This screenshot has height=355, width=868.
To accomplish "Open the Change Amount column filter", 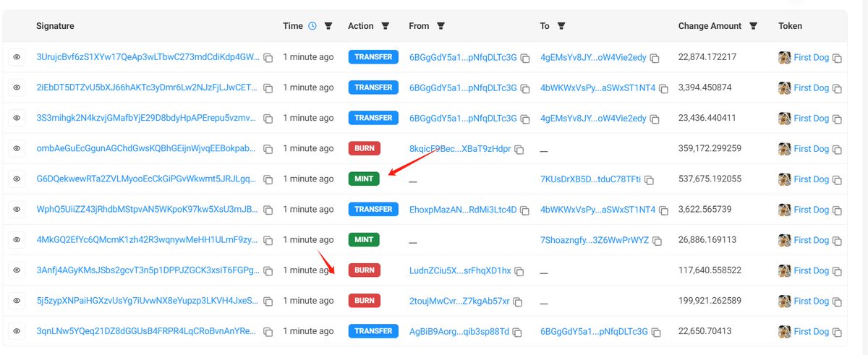I will [x=753, y=26].
